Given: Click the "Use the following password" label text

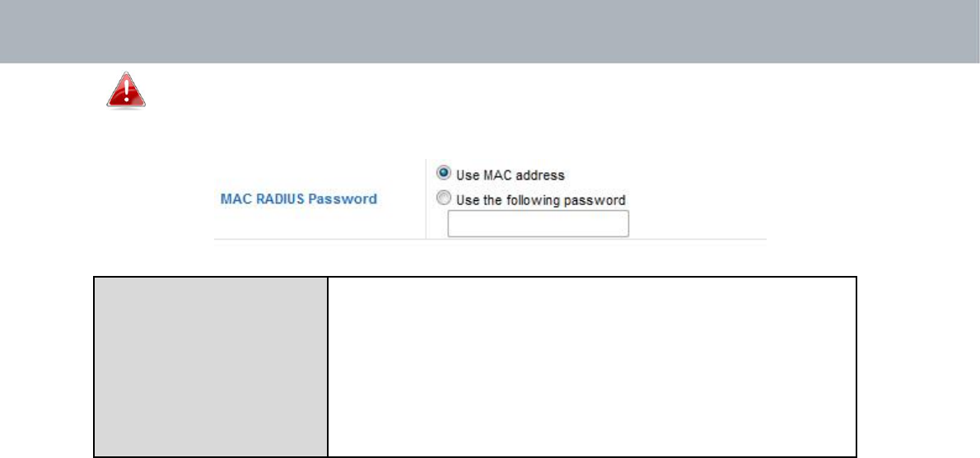Looking at the screenshot, I should point(540,200).
